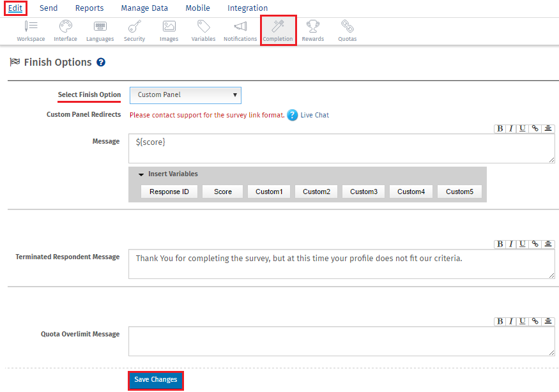This screenshot has height=392, width=559.
Task: Click the Finish Options heading text
Action: click(x=57, y=63)
